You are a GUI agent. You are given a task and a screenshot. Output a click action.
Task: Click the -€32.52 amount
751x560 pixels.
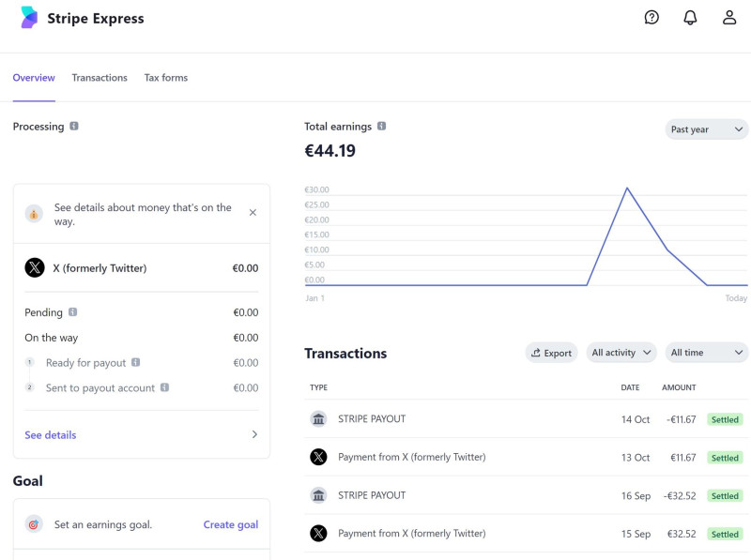(x=680, y=496)
